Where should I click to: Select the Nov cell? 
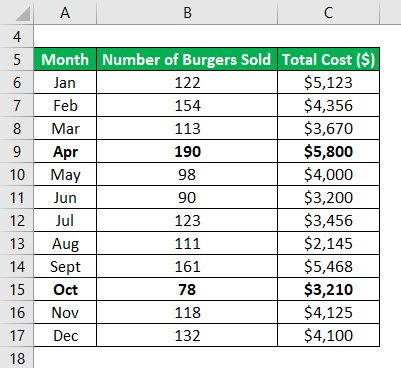click(x=65, y=312)
